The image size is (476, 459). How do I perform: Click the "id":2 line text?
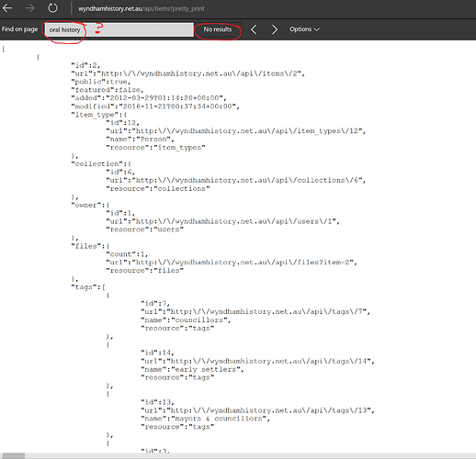coord(85,65)
